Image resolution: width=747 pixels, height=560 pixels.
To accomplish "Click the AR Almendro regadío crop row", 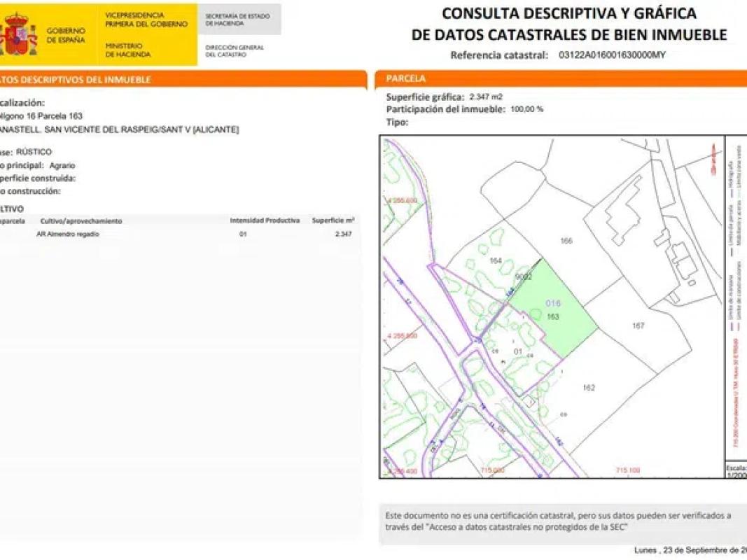I will [x=68, y=234].
